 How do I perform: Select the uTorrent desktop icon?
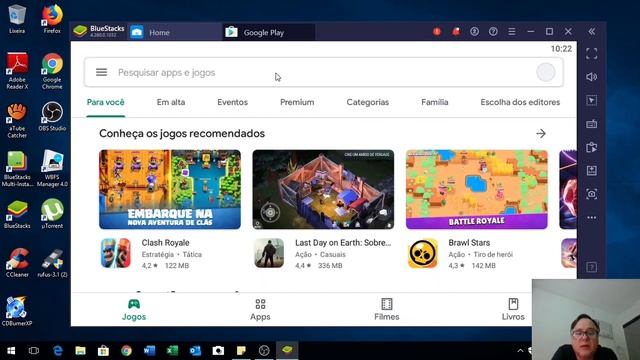pyautogui.click(x=52, y=214)
